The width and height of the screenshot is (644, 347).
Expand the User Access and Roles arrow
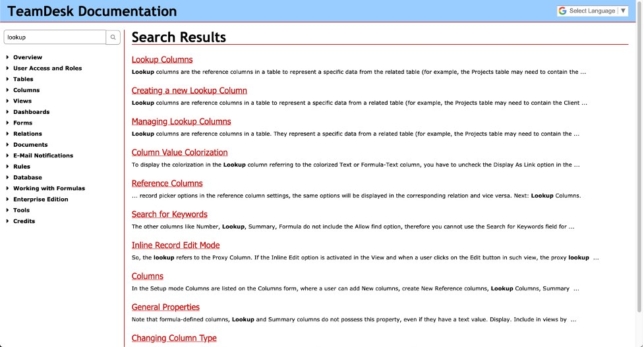point(7,68)
